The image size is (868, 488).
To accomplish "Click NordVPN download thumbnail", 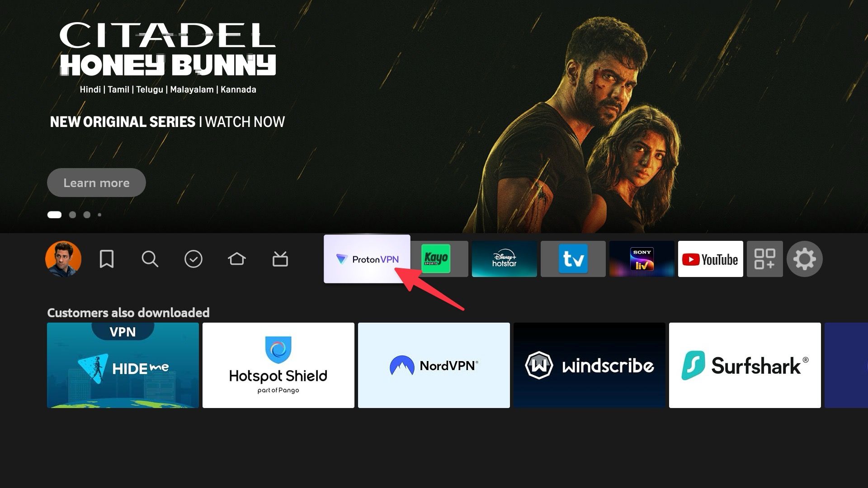I will point(434,365).
